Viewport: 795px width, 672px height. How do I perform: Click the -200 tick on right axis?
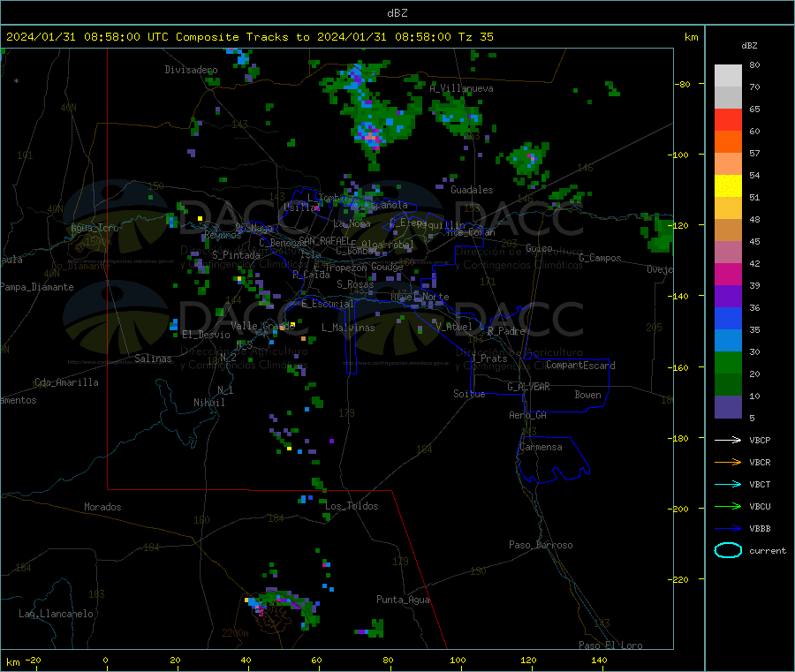coord(678,509)
